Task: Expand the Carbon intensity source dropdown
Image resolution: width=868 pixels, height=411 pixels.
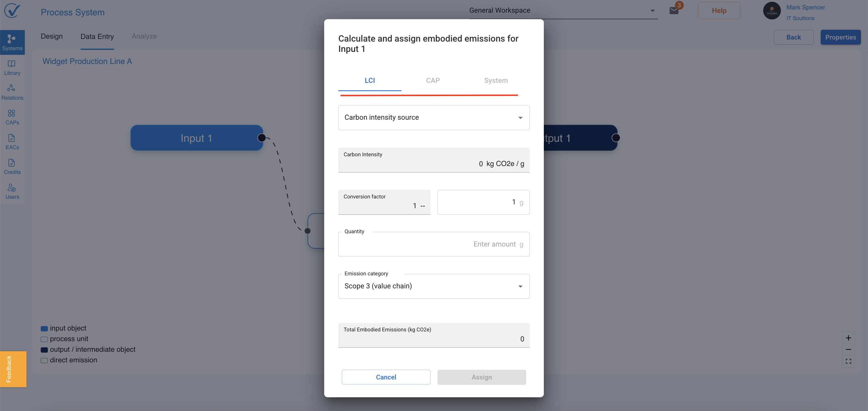Action: 433,117
